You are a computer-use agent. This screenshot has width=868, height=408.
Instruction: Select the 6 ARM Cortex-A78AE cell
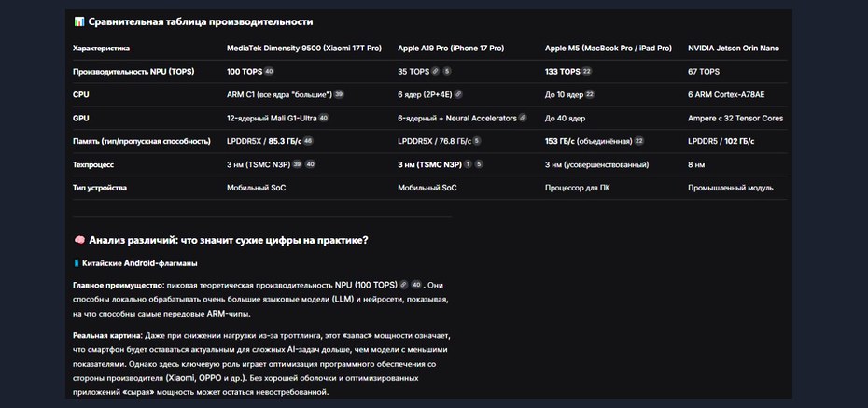pos(726,94)
